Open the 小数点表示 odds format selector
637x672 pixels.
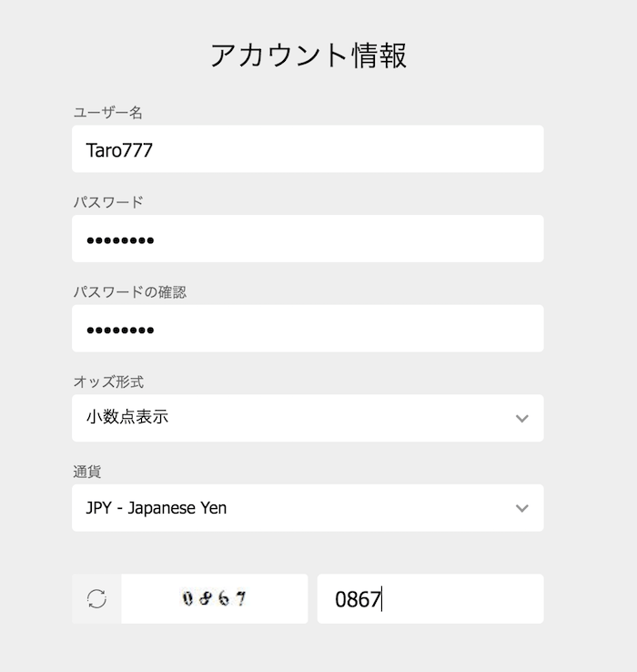coord(291,418)
